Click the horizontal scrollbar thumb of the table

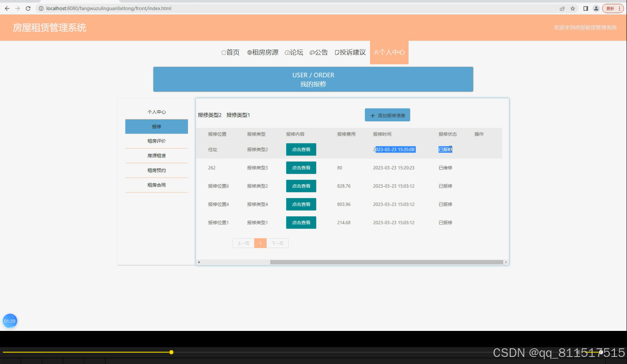coord(386,262)
